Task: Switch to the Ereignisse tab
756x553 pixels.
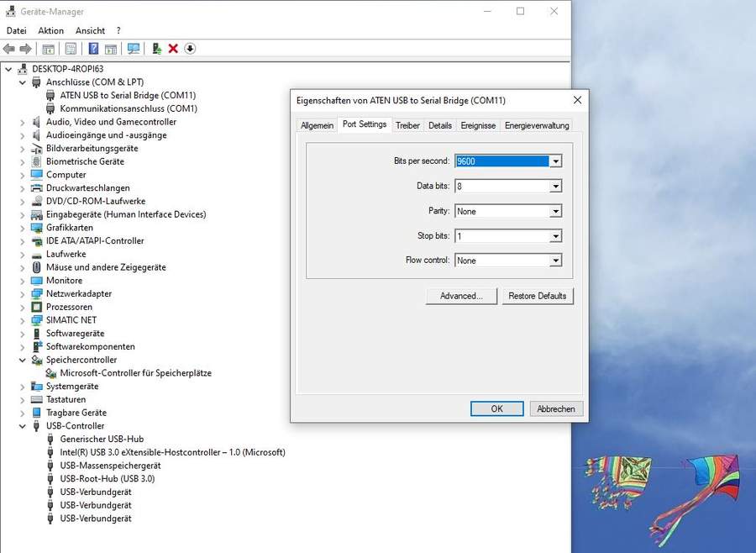Action: pos(478,125)
